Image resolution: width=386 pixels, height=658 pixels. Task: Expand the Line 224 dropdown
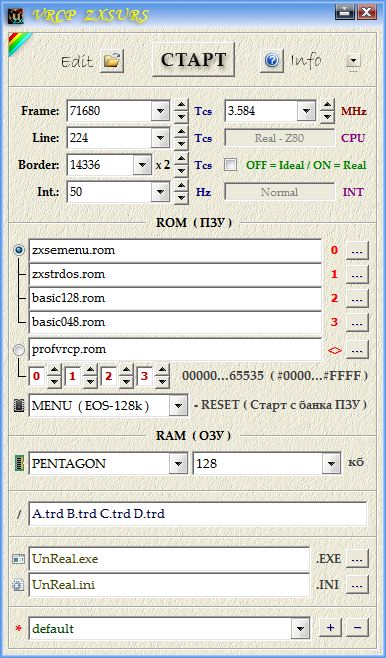(160, 138)
